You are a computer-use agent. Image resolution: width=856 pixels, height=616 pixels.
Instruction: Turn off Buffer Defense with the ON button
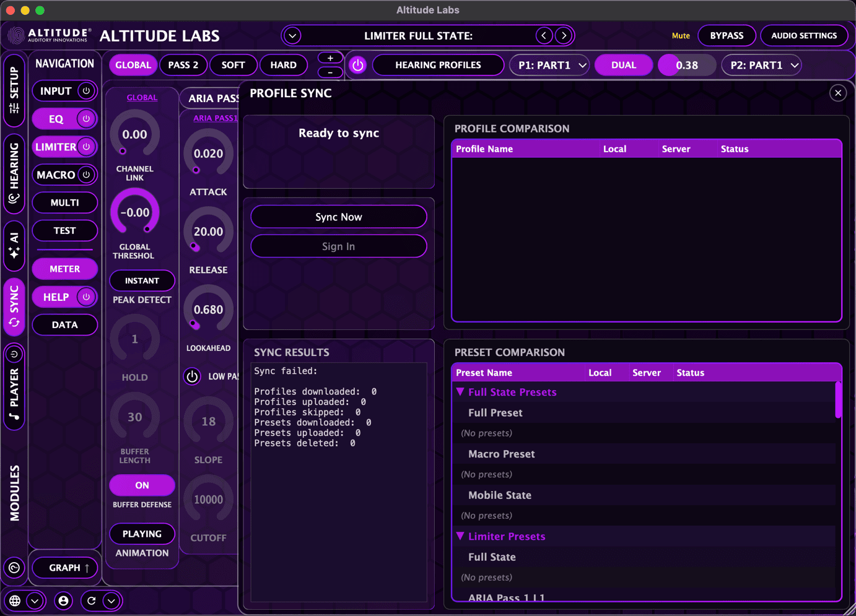tap(142, 485)
